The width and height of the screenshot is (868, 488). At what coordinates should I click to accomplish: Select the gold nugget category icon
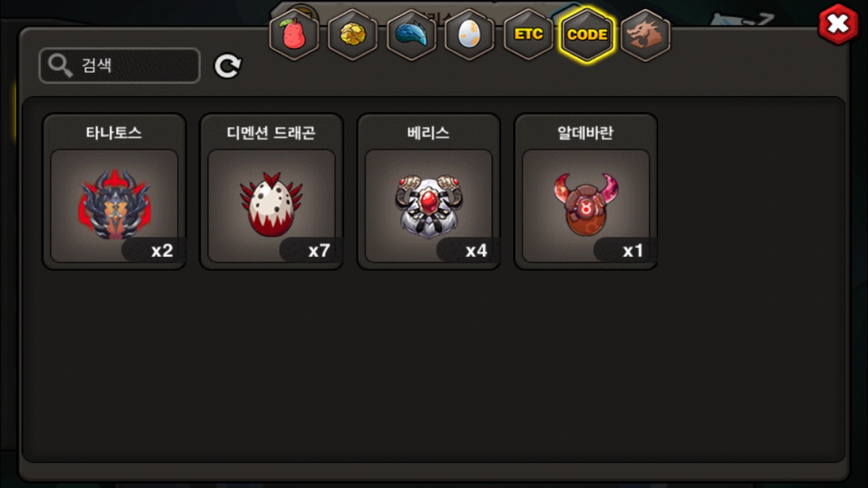[353, 35]
